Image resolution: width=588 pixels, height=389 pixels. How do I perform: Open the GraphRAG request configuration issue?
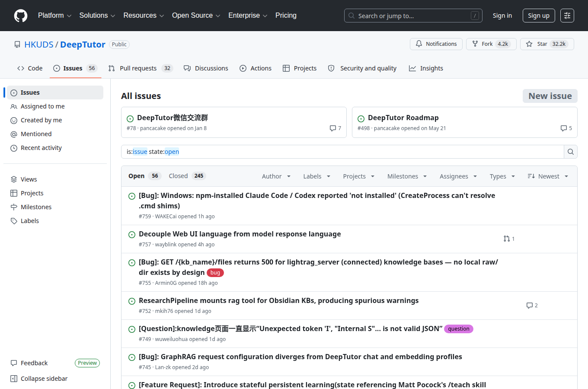[300, 357]
